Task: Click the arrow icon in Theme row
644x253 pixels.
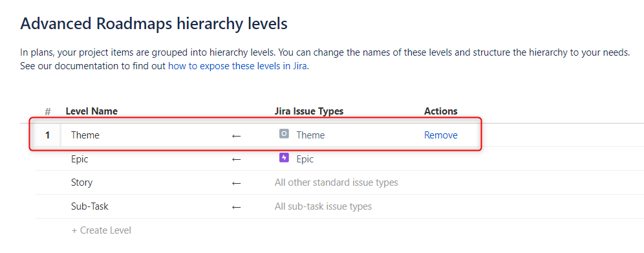Action: pos(236,135)
